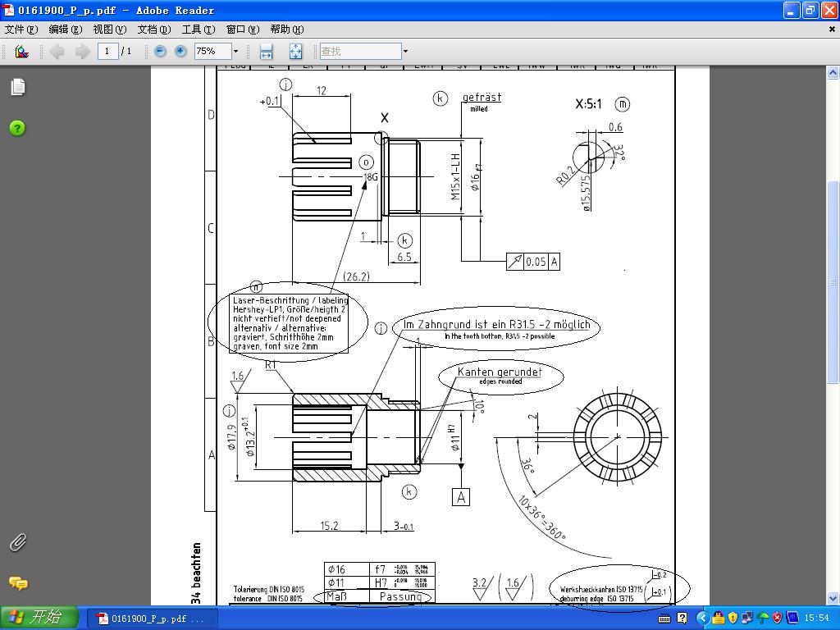
Task: Go to the next page arrow
Action: pos(82,52)
